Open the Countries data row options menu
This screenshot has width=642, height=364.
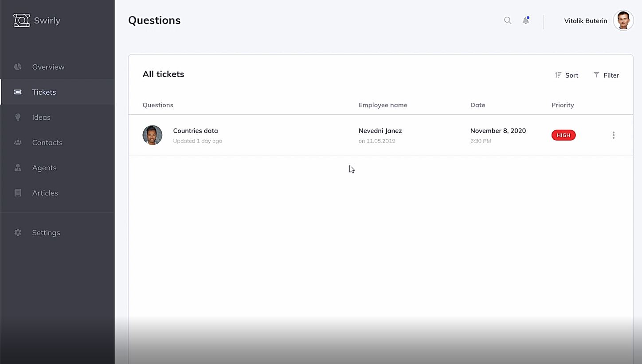pos(614,135)
